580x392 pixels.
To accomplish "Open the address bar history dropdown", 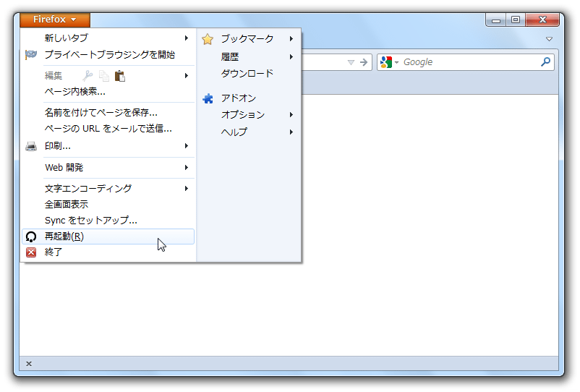I will click(x=351, y=62).
